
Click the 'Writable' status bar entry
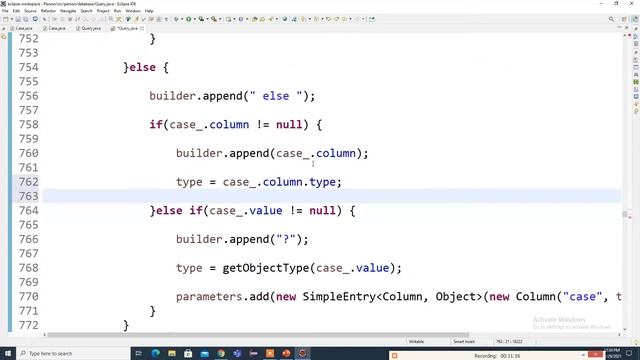[x=416, y=341]
